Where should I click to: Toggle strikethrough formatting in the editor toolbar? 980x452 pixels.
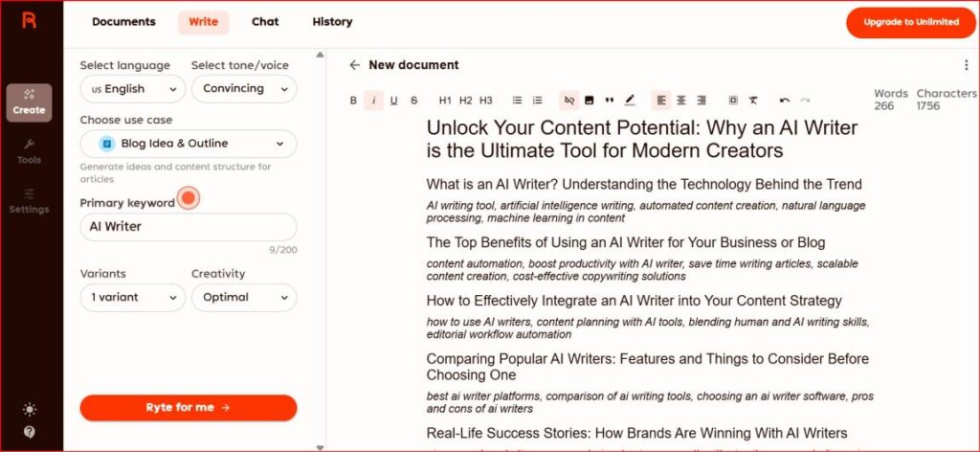(413, 100)
